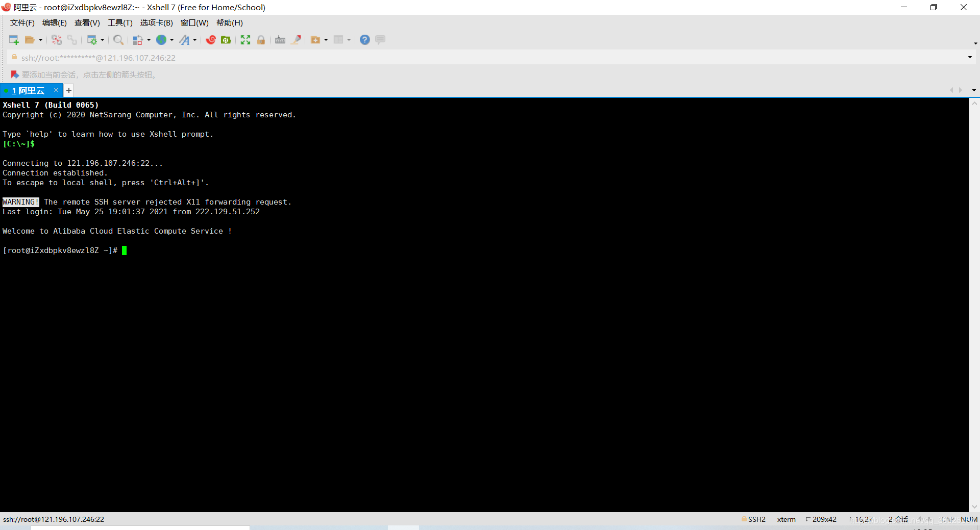The image size is (980, 530).
Task: Click the xterm status bar entry
Action: pyautogui.click(x=786, y=519)
